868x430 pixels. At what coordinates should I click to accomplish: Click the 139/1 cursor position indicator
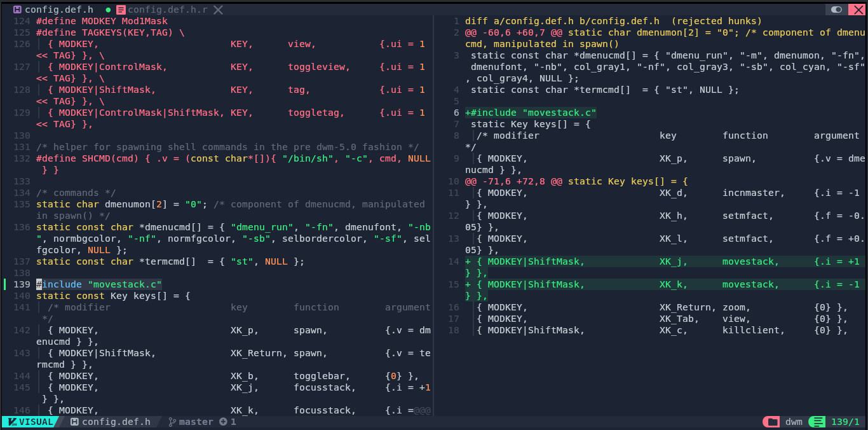coord(845,422)
